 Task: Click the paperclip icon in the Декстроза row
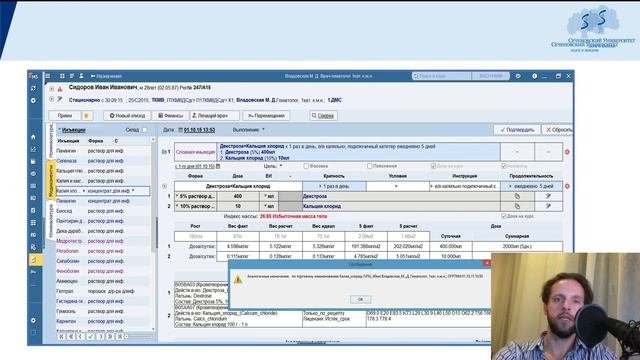click(517, 196)
